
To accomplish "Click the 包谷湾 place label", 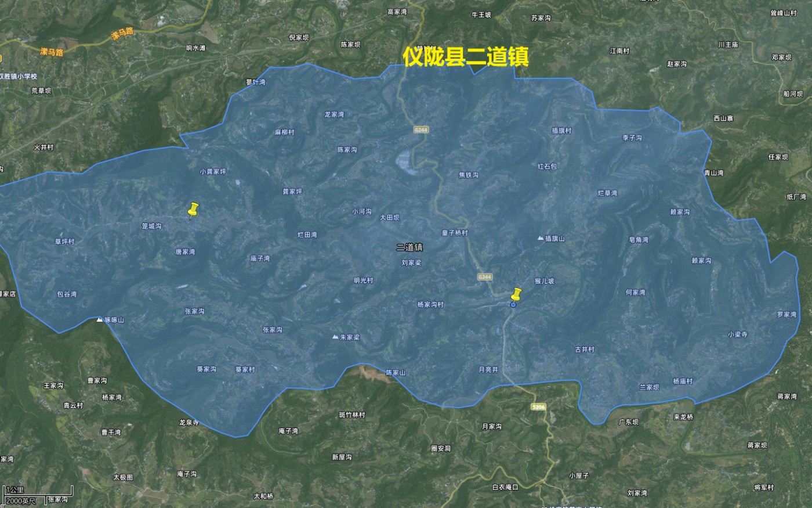I will pos(67,294).
